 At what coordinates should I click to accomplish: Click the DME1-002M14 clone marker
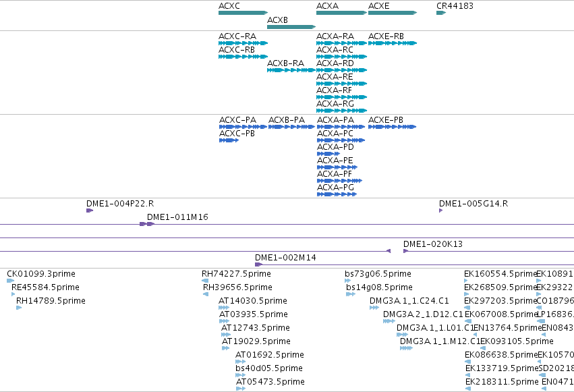click(x=259, y=264)
